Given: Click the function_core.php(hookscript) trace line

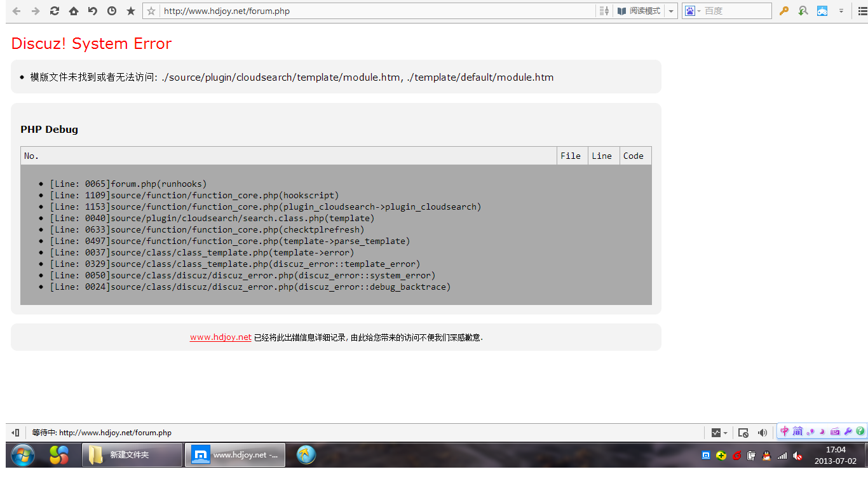Looking at the screenshot, I should tap(194, 195).
